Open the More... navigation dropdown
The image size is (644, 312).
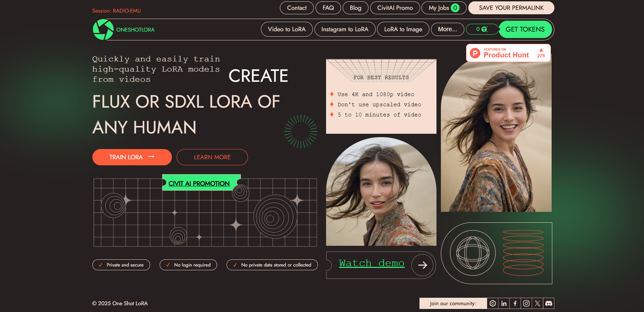tap(447, 29)
